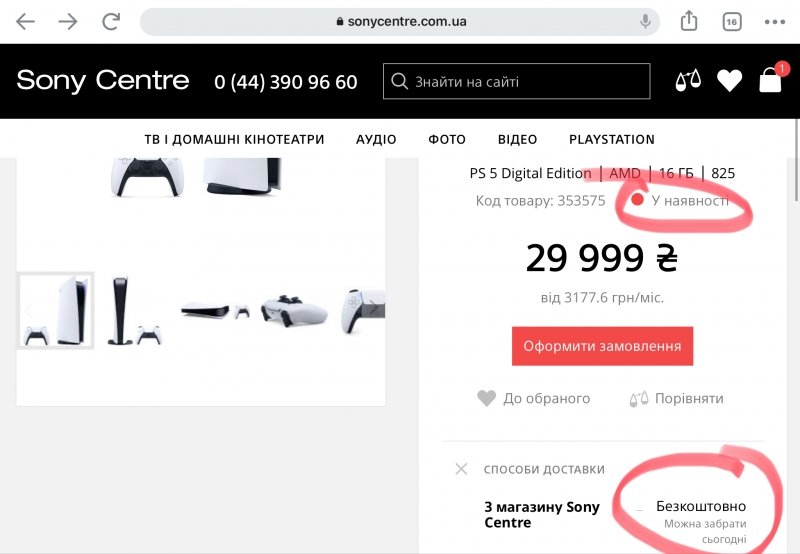Open the ТВ і домашні кінотеатри menu

click(234, 139)
